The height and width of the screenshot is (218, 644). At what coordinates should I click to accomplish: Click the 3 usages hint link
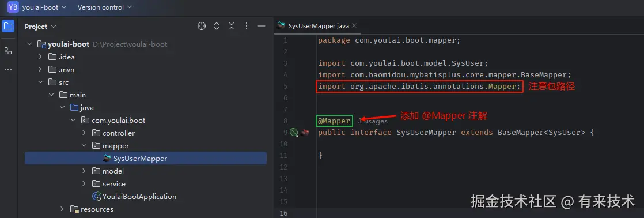tap(373, 121)
